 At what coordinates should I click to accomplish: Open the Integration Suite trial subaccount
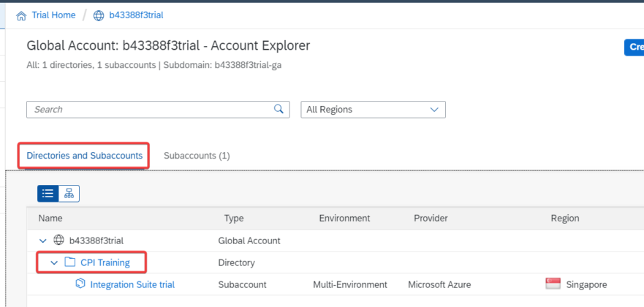click(x=132, y=284)
